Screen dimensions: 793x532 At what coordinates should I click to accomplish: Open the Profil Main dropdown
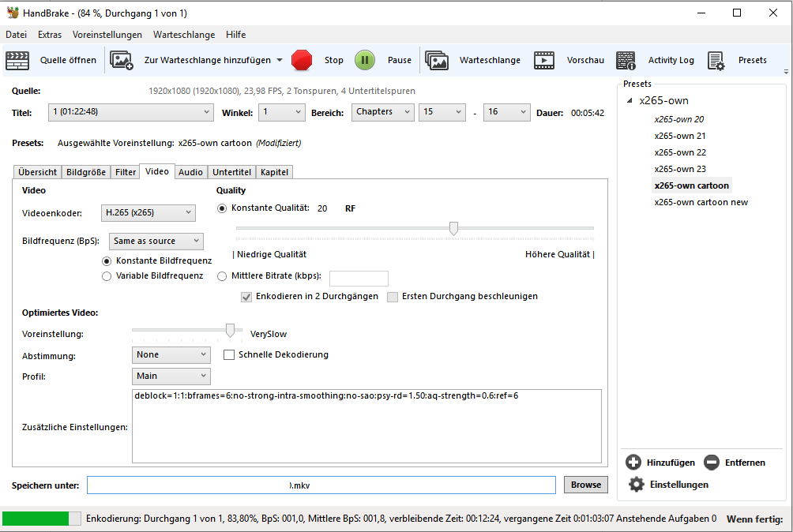(171, 377)
